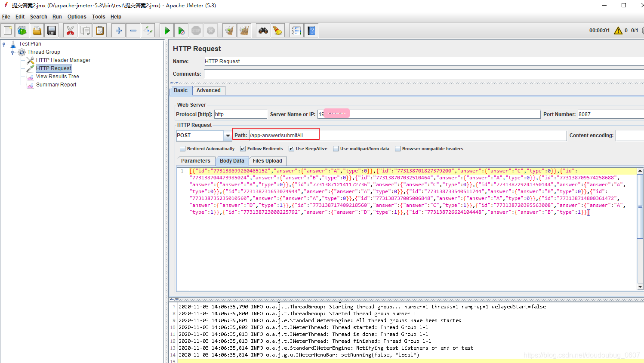Click the Protocol [http] field
This screenshot has width=644, height=363.
(x=240, y=114)
